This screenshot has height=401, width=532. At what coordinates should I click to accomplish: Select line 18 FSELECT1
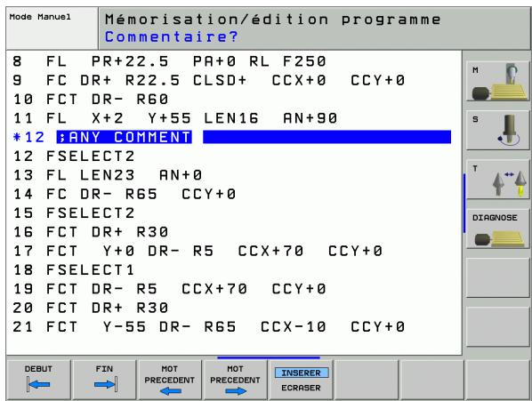tap(74, 270)
